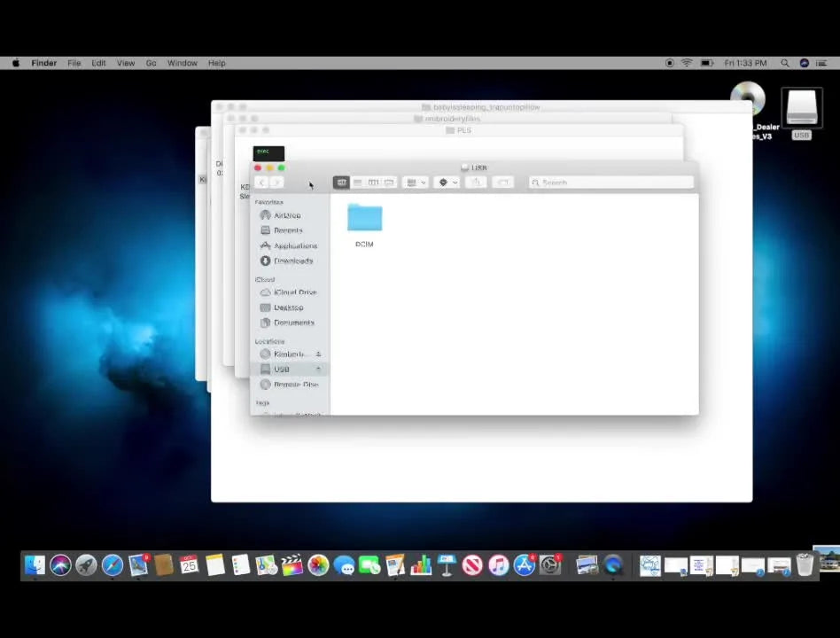Open Launchpad from the Dock
Image resolution: width=840 pixels, height=638 pixels.
coord(86,565)
